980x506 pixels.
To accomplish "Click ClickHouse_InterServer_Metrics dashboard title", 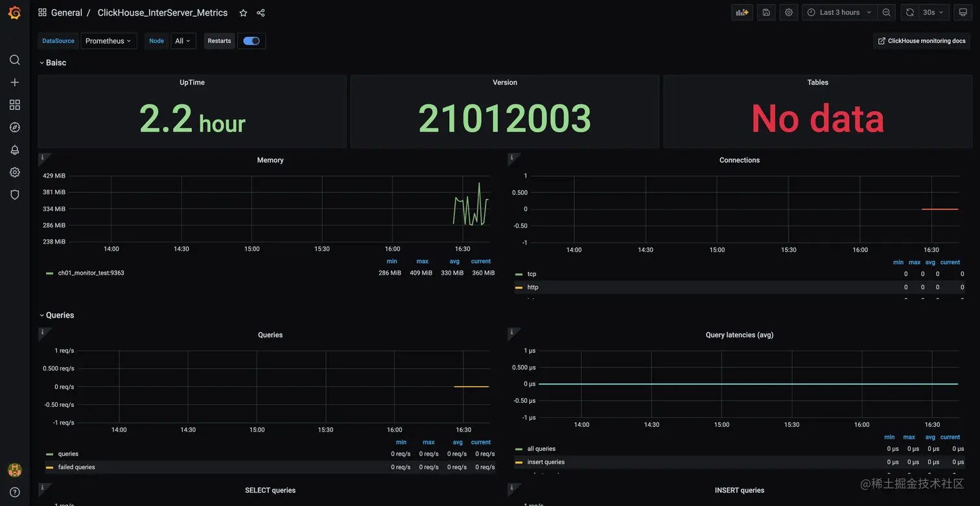I will 163,13.
